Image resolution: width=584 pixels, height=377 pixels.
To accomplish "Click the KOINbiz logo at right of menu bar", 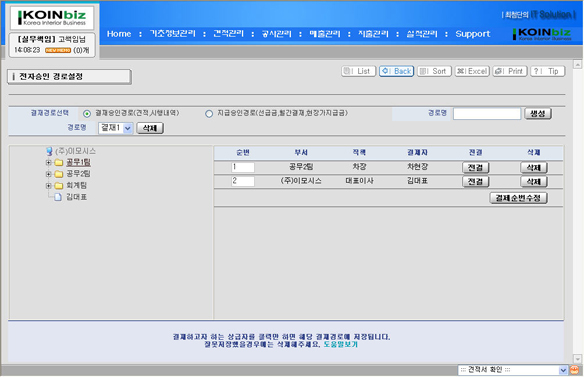I will click(x=542, y=34).
